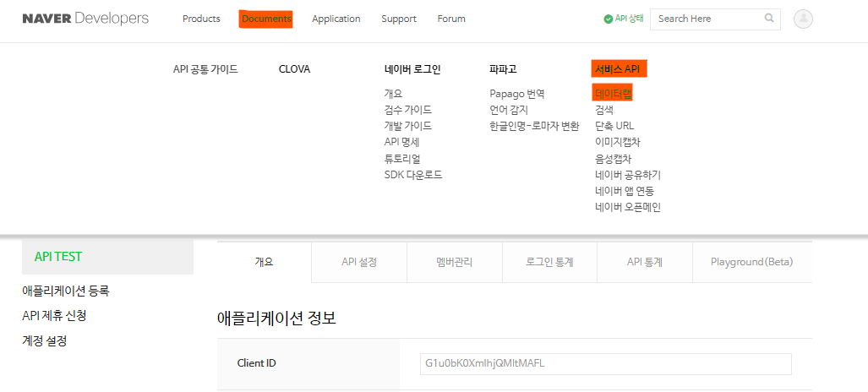The height and width of the screenshot is (392, 868).
Task: Open 검색 under 서비스 API
Action: [604, 110]
